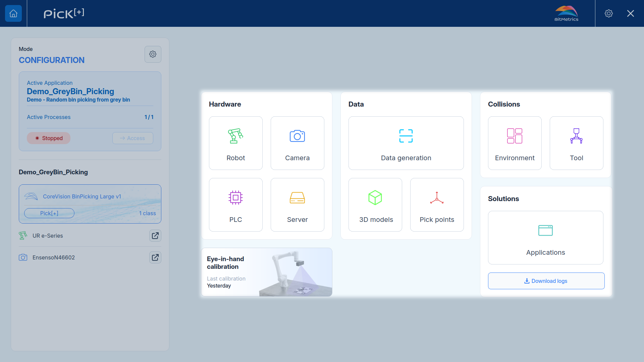Click the BitMetrics logo

click(x=567, y=13)
